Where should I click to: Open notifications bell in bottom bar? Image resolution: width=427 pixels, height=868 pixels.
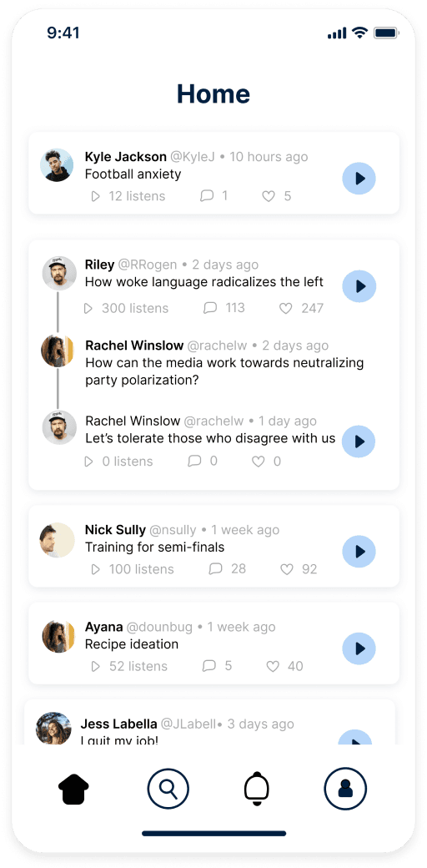pos(257,788)
